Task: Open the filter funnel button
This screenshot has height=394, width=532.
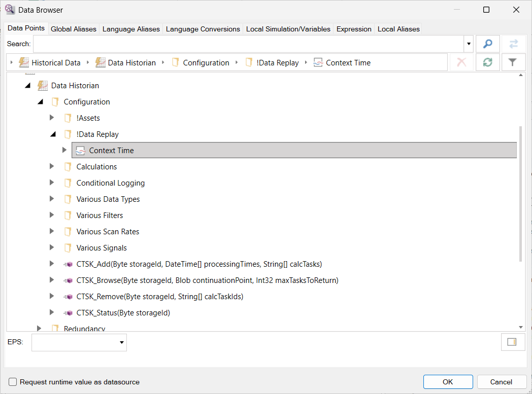Action: [513, 62]
